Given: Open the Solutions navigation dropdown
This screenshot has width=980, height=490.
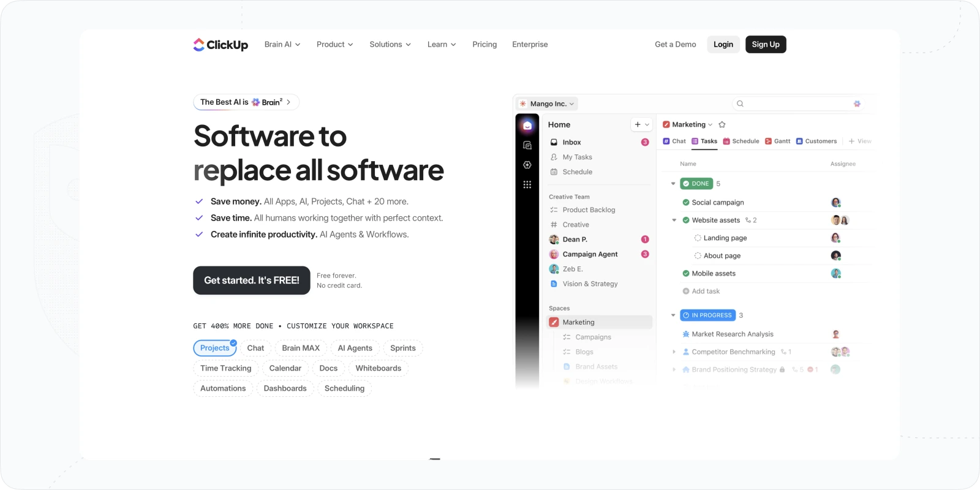Looking at the screenshot, I should click(390, 45).
